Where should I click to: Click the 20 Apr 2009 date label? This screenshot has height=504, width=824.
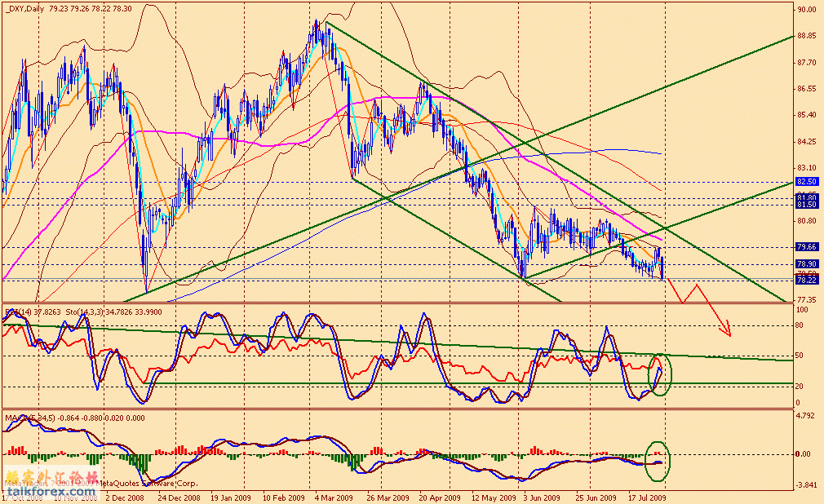[x=439, y=497]
